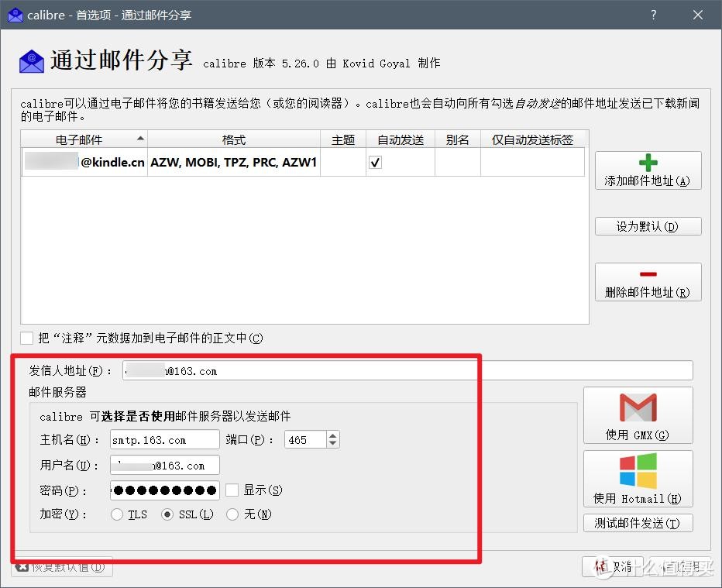Click the Windows logo Hotmail icon
722x588 pixels.
(638, 471)
